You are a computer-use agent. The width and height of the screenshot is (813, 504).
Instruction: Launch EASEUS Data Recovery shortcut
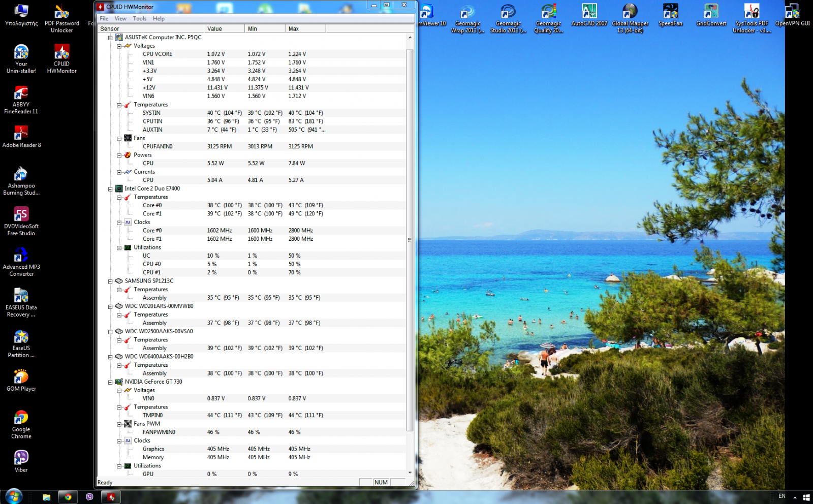point(21,303)
